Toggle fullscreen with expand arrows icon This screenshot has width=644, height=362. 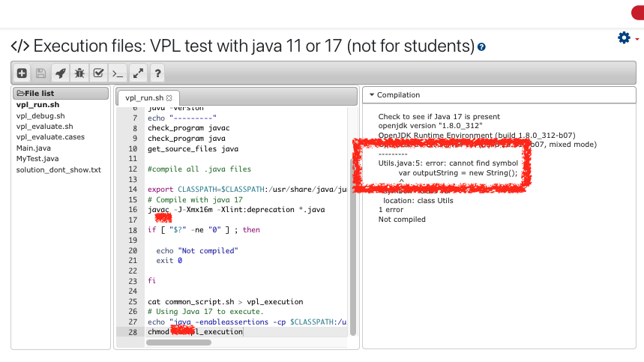tap(138, 73)
